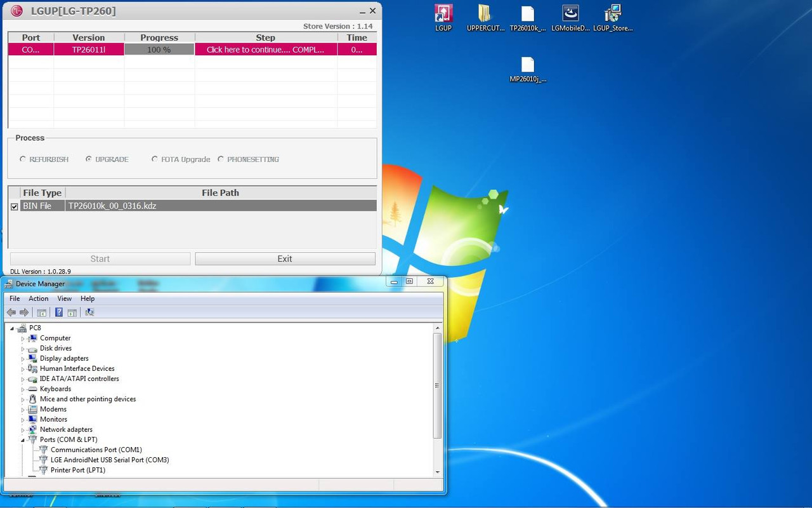812x508 pixels.
Task: Expand the Modems node
Action: [x=23, y=410]
